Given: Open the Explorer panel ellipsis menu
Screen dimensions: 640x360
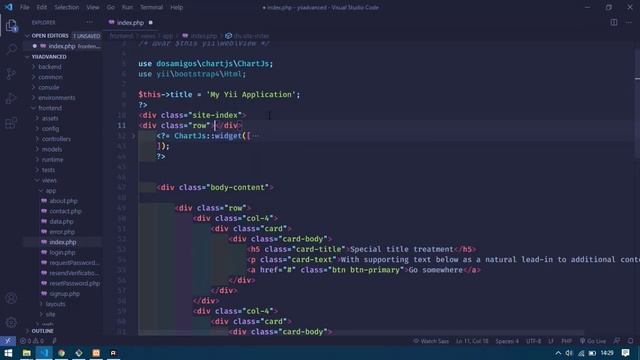Looking at the screenshot, I should tap(89, 22).
